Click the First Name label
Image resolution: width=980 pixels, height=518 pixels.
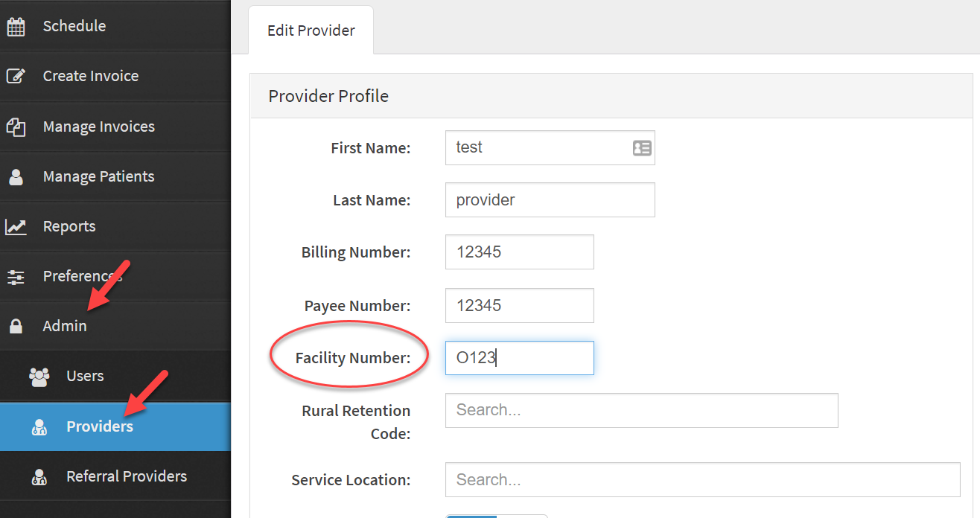(x=370, y=148)
